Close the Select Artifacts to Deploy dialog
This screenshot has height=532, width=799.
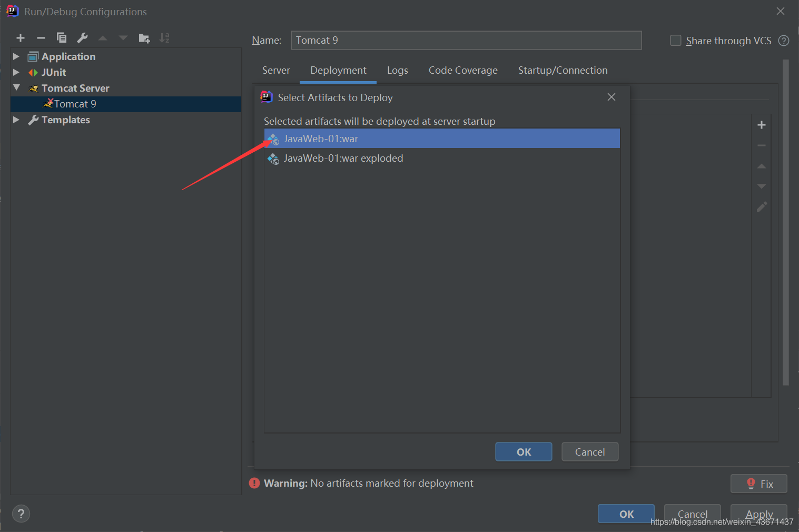(x=611, y=97)
